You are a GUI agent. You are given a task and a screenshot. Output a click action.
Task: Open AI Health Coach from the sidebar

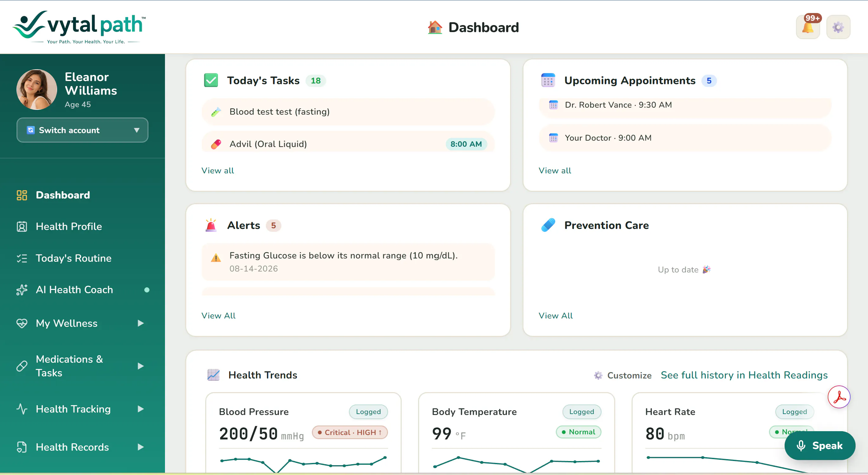click(x=74, y=290)
